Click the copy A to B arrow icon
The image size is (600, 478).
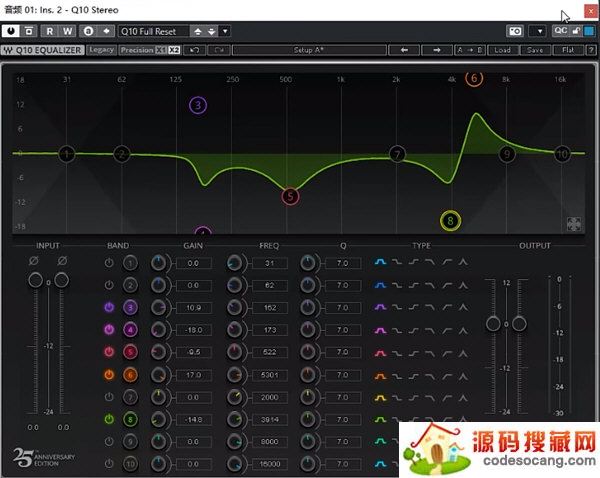pyautogui.click(x=106, y=31)
